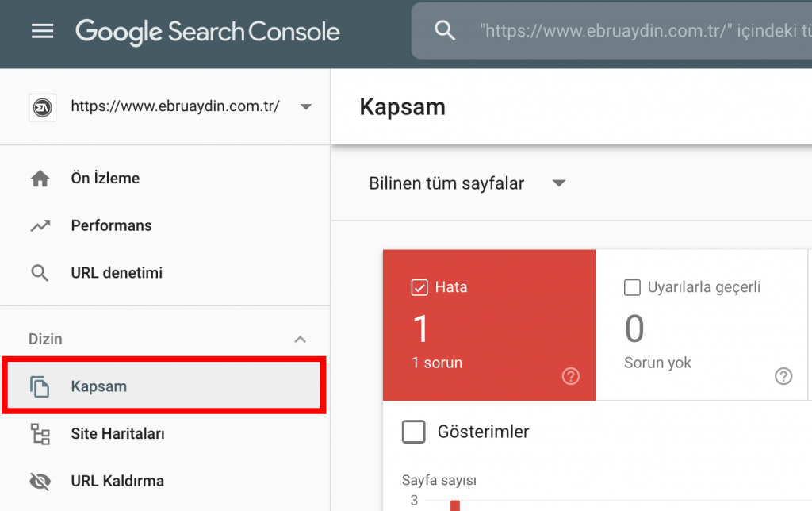Open the property selector dropdown
This screenshot has width=812, height=511.
tap(306, 107)
